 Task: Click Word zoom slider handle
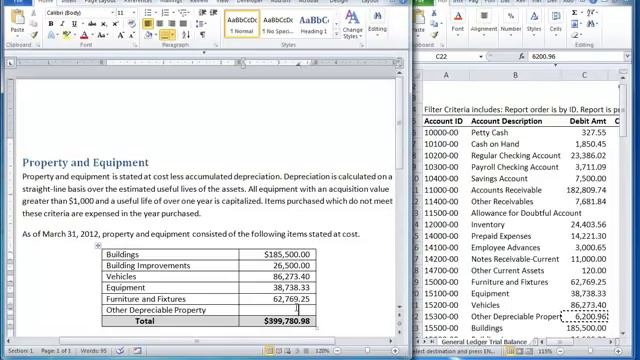367,351
